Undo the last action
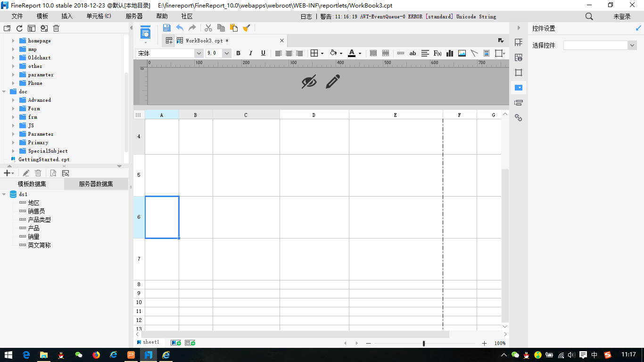Viewport: 644px width, 362px height. pos(180,28)
